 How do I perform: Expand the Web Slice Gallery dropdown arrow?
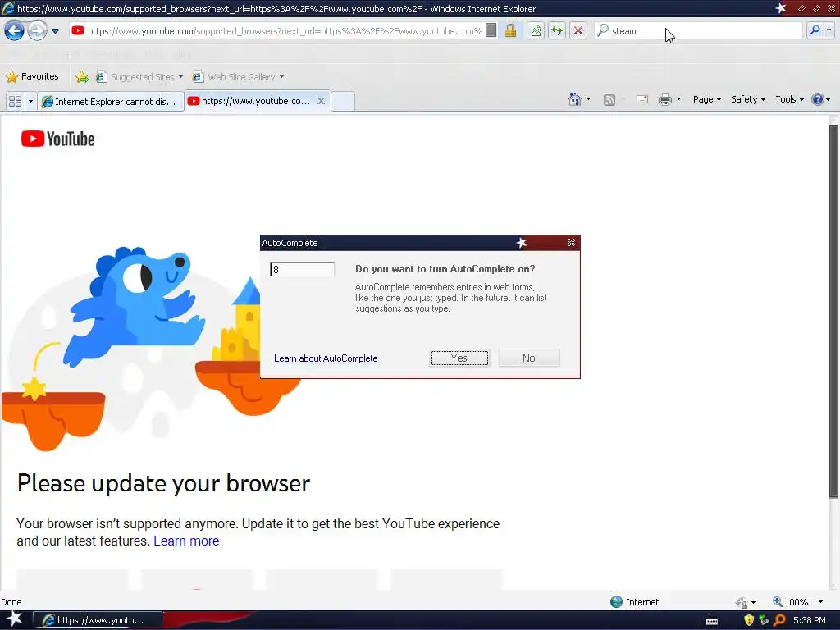(x=282, y=77)
